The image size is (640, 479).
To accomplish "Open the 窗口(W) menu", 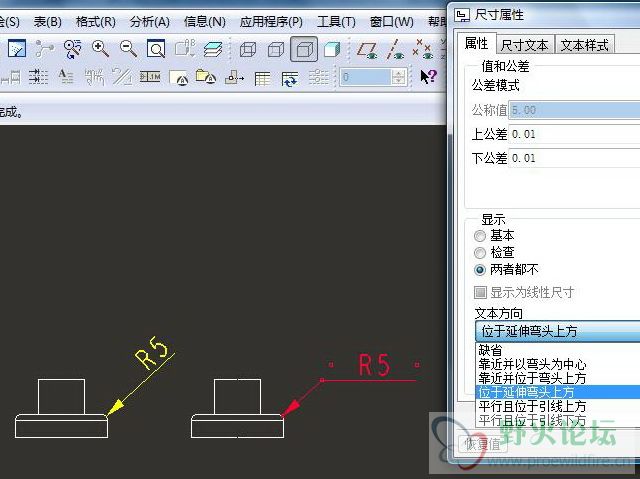I will (x=391, y=21).
